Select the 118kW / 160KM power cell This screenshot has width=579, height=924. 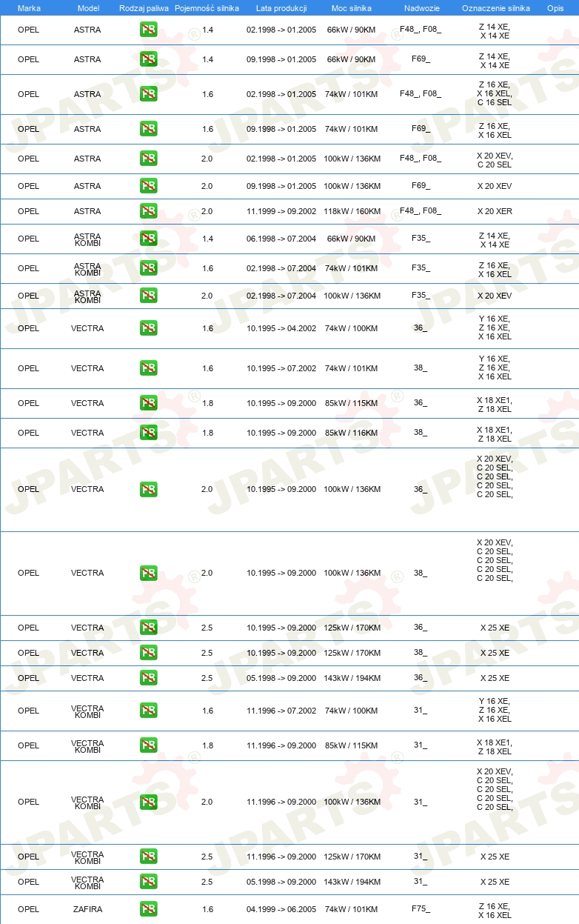click(x=352, y=211)
